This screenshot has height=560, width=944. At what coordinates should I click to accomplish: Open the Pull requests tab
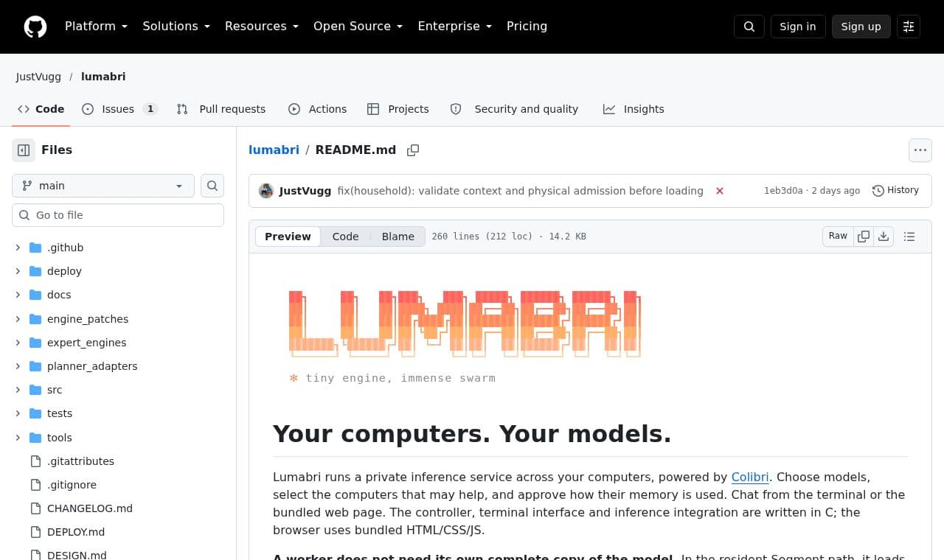[221, 109]
